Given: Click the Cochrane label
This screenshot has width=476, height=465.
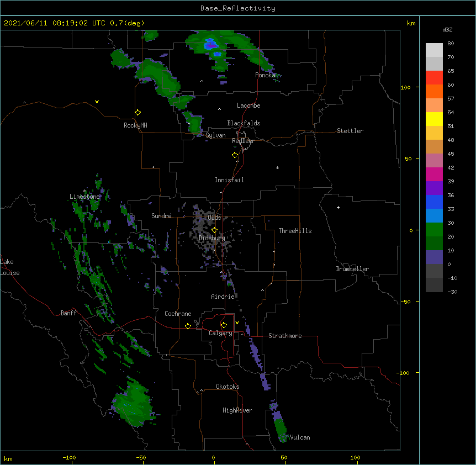Looking at the screenshot, I should click(x=178, y=314).
